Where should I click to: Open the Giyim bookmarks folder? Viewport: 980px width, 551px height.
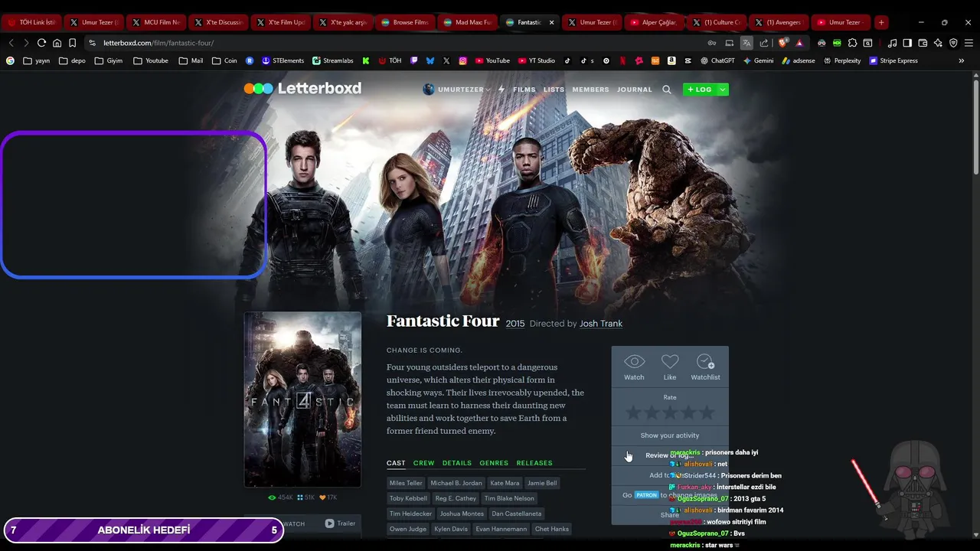click(109, 60)
